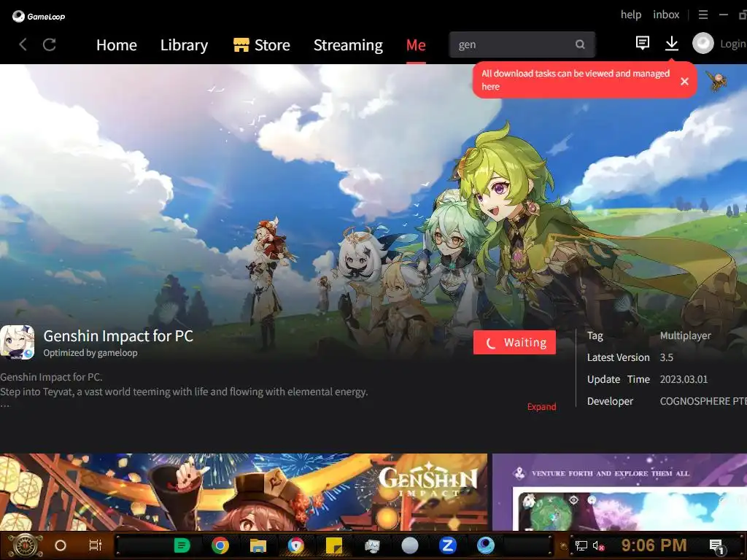Refresh the page with the reload icon
Viewport: 747px width, 560px height.
pyautogui.click(x=50, y=44)
